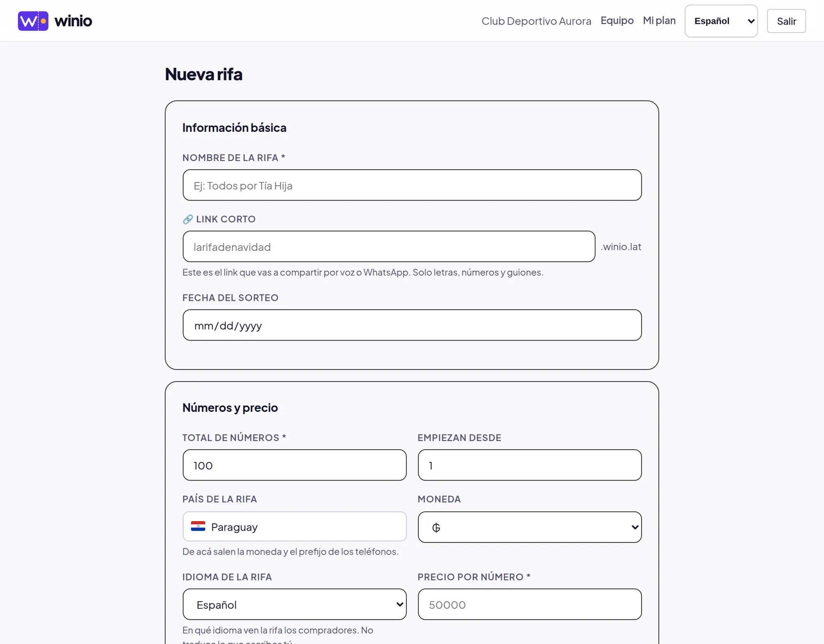Open the Español language dropdown in header

[721, 21]
